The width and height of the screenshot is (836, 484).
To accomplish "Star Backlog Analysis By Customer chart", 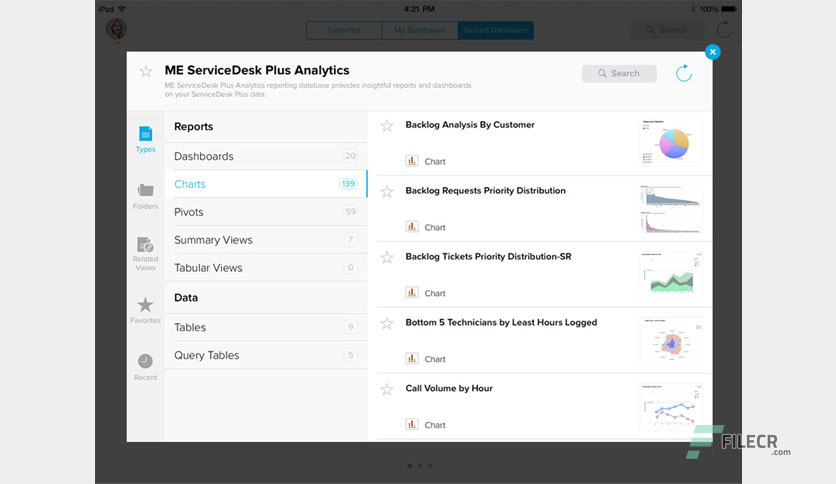I will 387,125.
